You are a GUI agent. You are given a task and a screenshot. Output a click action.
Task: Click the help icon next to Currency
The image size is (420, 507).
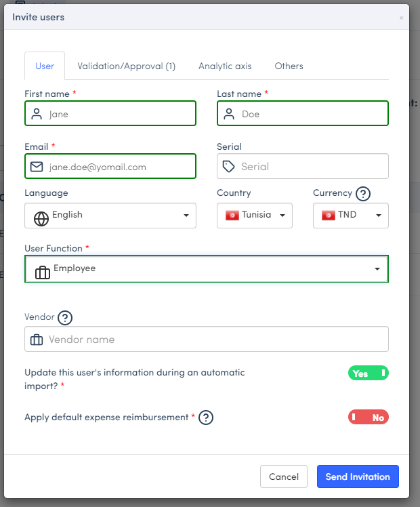[363, 194]
